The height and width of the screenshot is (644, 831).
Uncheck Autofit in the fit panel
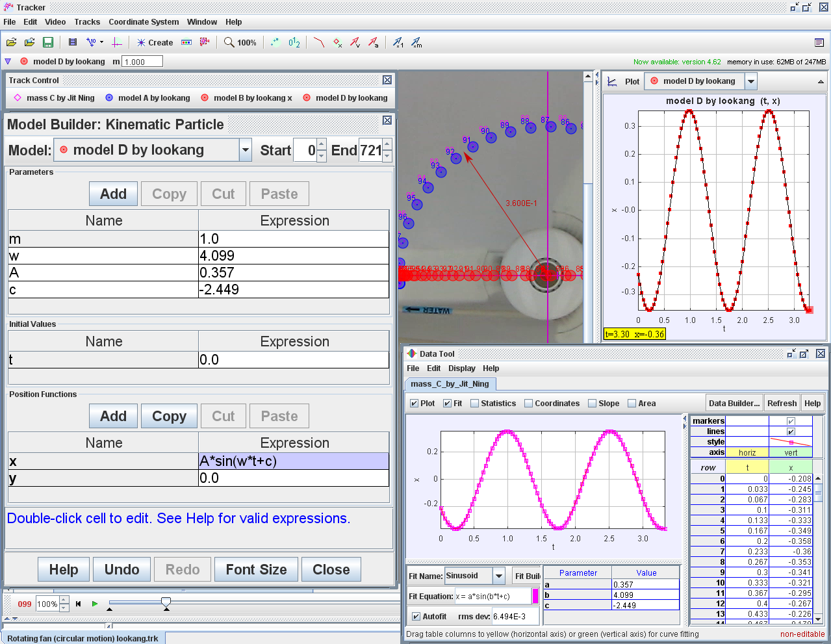416,615
